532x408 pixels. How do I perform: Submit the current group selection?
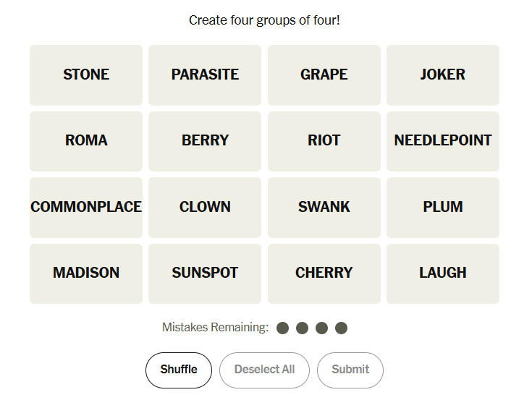pos(350,370)
